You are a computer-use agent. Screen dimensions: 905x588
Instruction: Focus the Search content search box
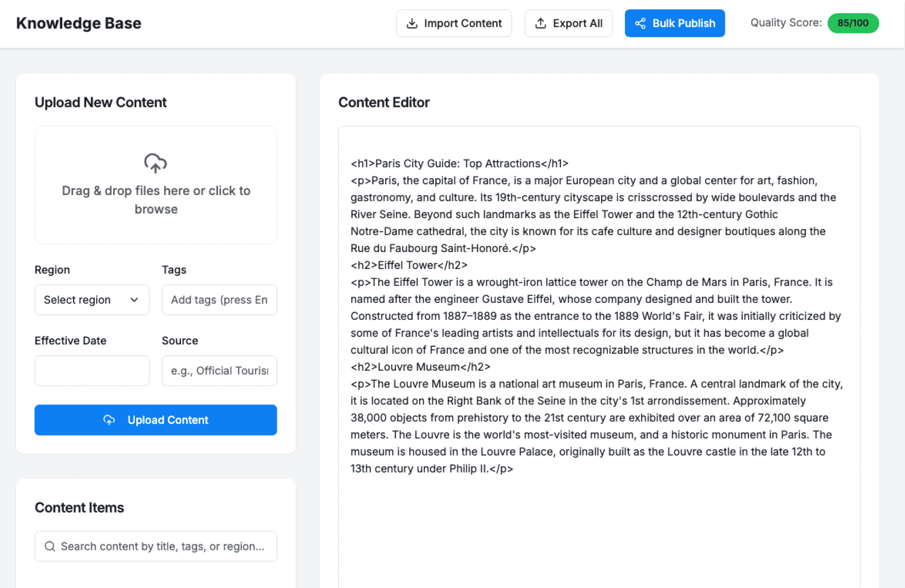163,546
